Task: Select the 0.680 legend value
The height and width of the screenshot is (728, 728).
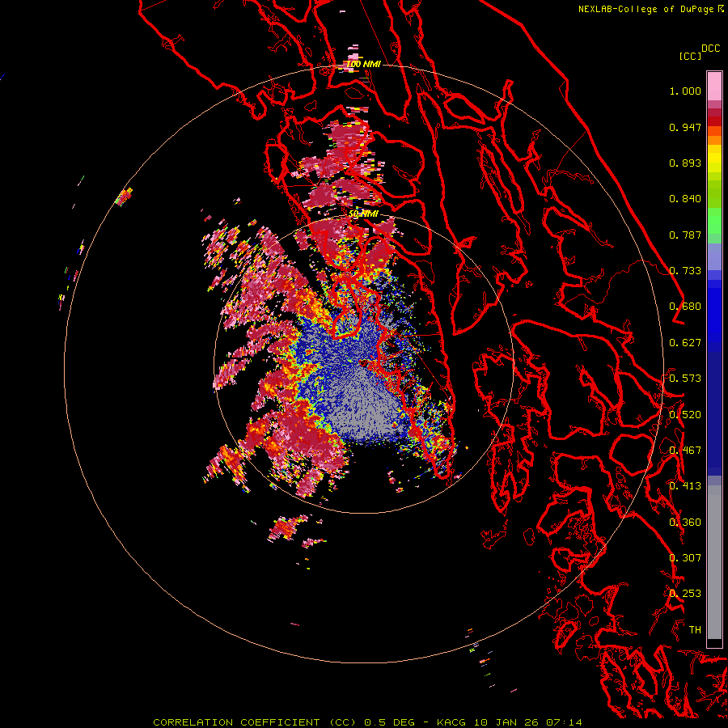Action: click(685, 307)
